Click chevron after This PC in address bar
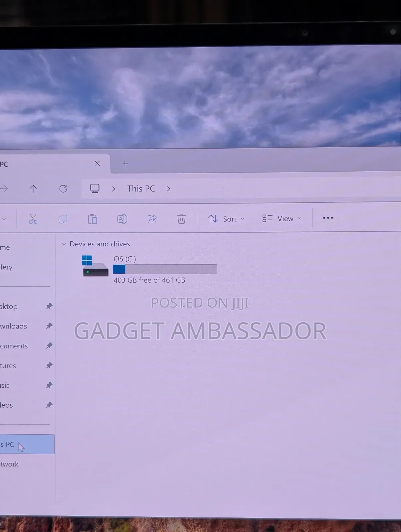This screenshot has width=401, height=532. 168,189
